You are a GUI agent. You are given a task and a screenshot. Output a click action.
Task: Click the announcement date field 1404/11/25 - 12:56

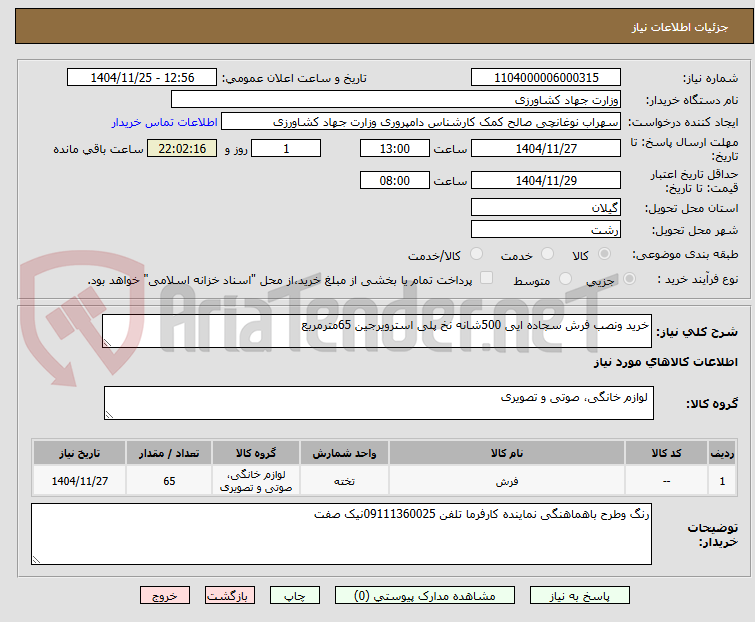click(x=142, y=78)
